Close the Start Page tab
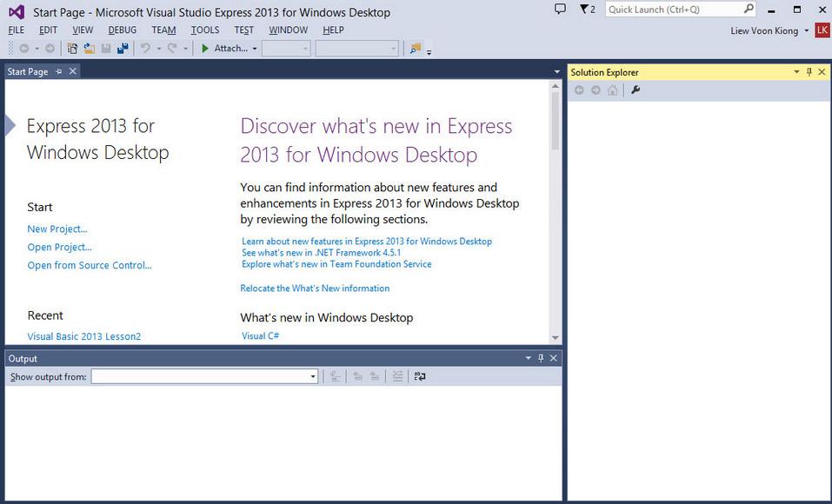This screenshot has height=504, width=832. tap(73, 71)
